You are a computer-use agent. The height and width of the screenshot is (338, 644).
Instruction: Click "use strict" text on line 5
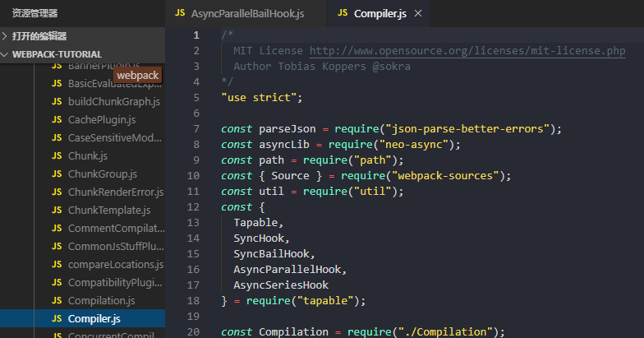(x=259, y=98)
